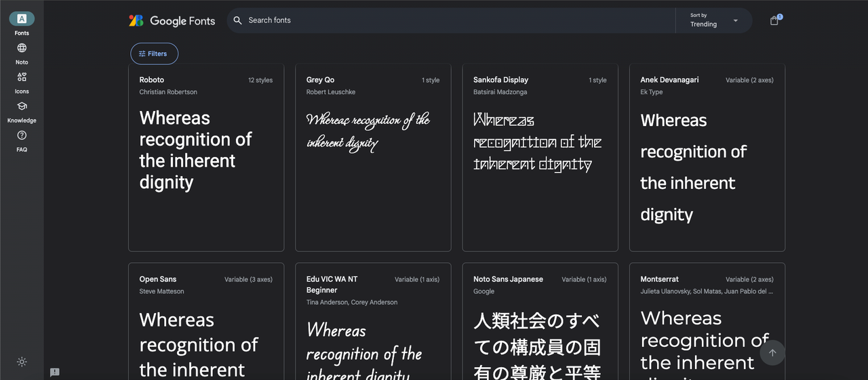
Task: Open the Grey Qo font card
Action: click(x=373, y=158)
